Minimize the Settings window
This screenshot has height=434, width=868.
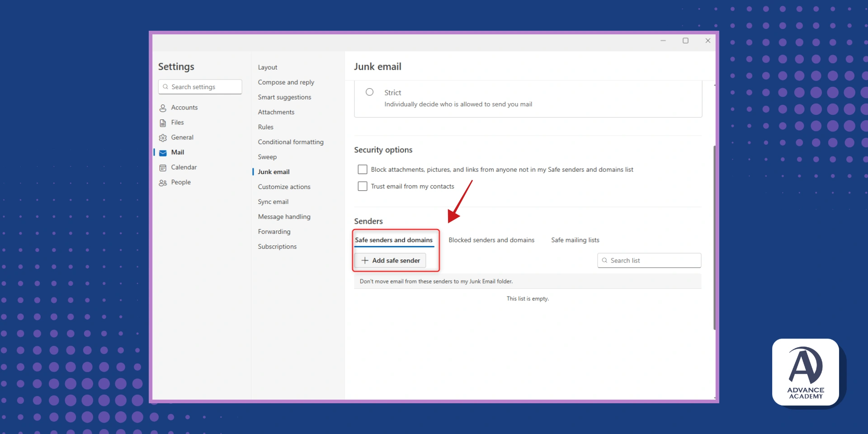(x=663, y=41)
